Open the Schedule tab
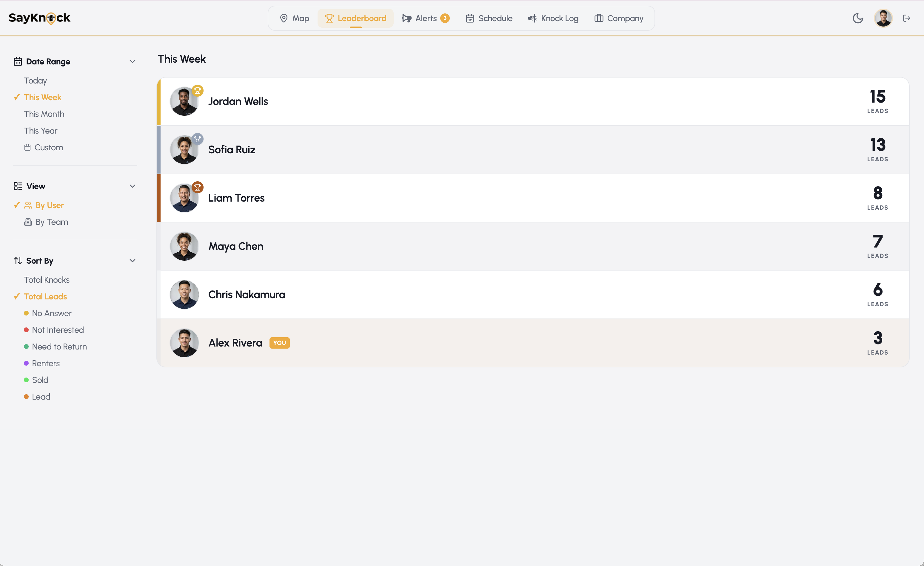 point(489,18)
